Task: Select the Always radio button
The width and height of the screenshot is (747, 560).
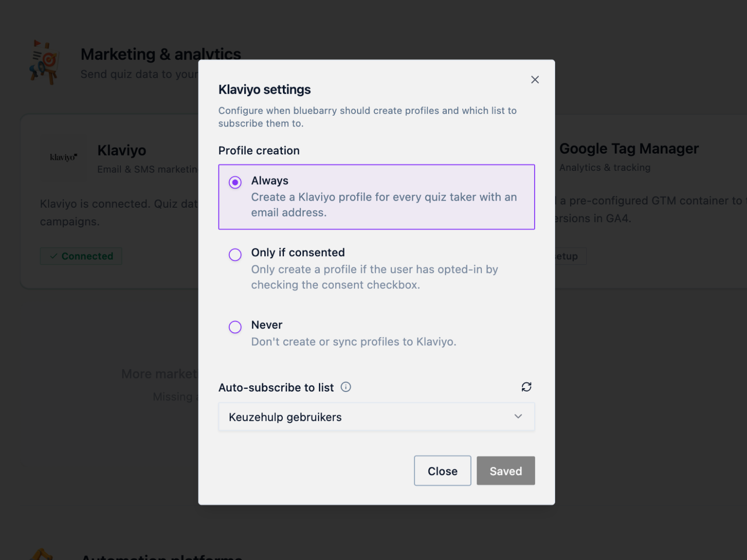Action: pos(235,182)
